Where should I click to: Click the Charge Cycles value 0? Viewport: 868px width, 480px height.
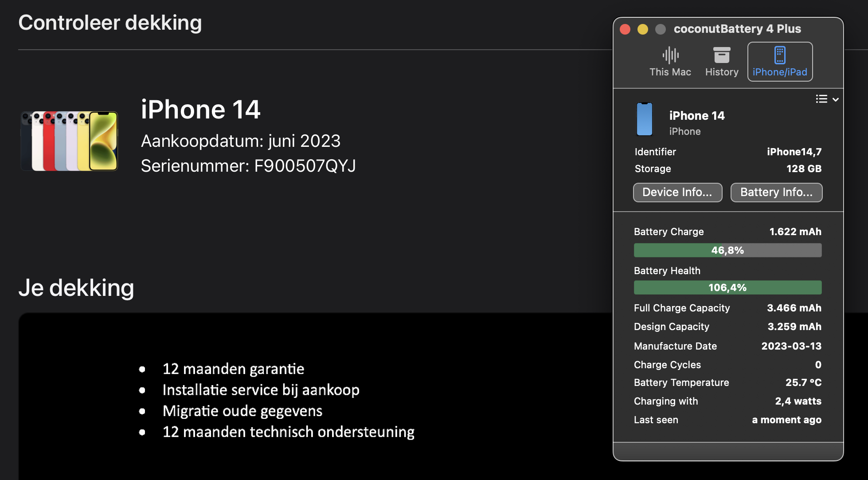tap(818, 365)
